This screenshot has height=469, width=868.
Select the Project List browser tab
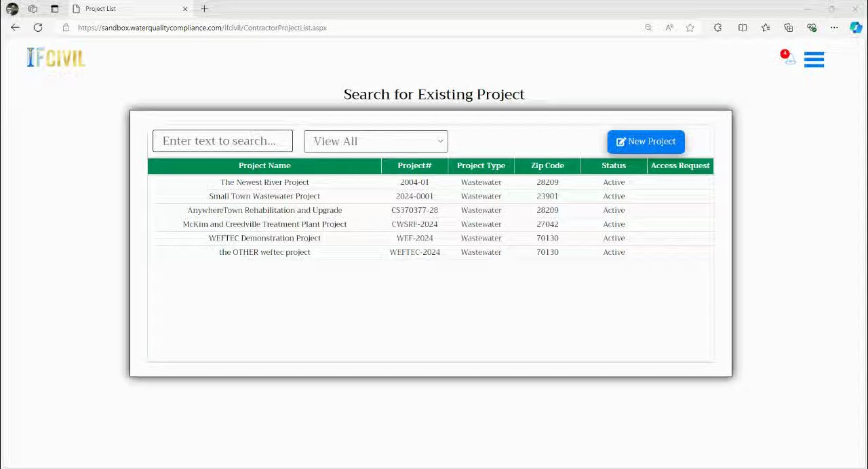(x=129, y=9)
